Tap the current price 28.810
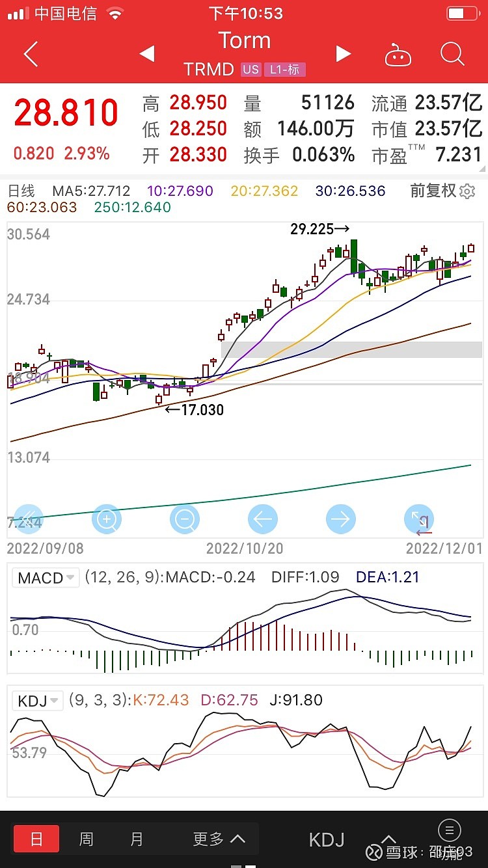Image resolution: width=488 pixels, height=868 pixels. [66, 114]
